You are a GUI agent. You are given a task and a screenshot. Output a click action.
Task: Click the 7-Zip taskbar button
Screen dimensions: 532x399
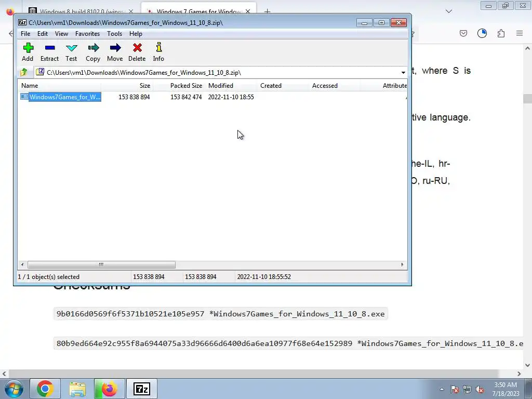[x=141, y=389]
